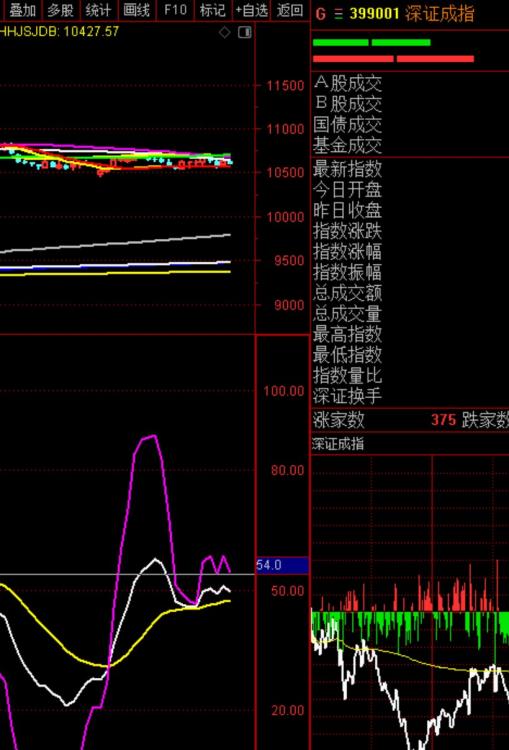Image resolution: width=509 pixels, height=750 pixels.
Task: Click the 最新指数 data row
Action: (x=410, y=169)
